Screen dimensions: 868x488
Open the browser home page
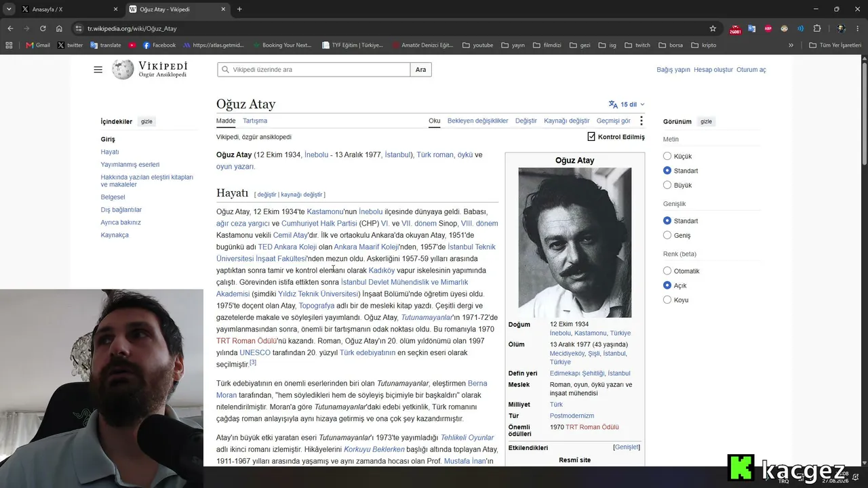point(59,28)
